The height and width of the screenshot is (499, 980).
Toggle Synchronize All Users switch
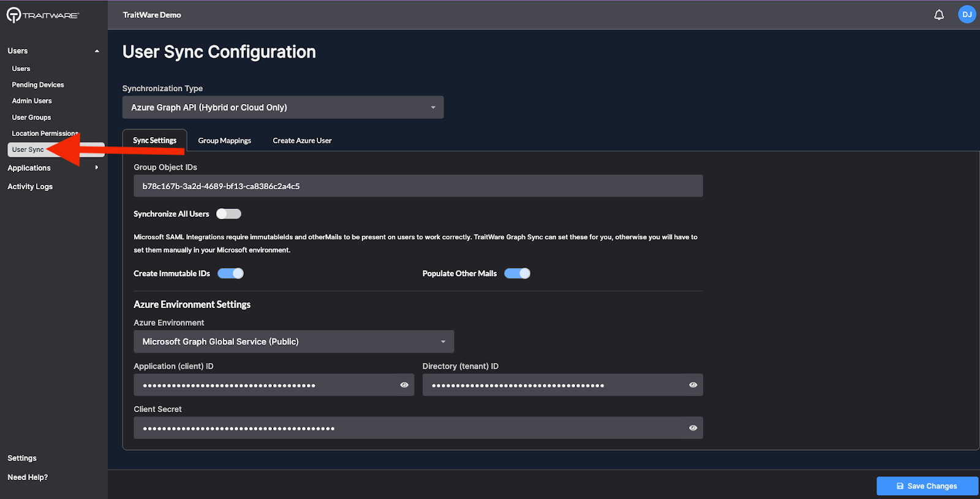pyautogui.click(x=228, y=214)
